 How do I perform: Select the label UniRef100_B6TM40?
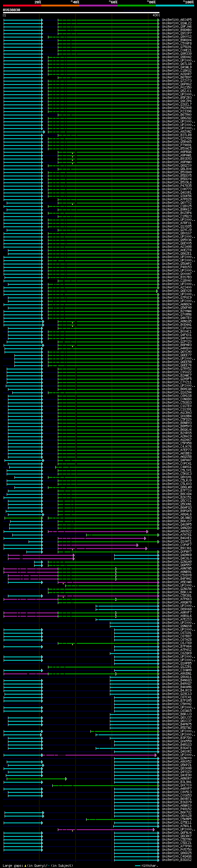(x=176, y=115)
